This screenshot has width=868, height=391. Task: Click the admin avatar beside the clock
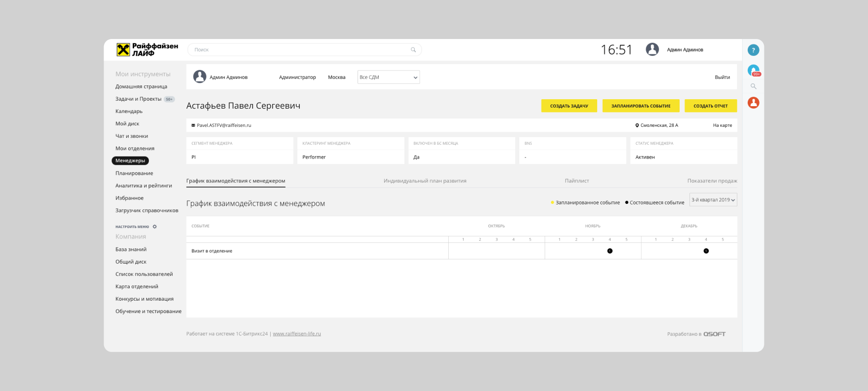[652, 49]
